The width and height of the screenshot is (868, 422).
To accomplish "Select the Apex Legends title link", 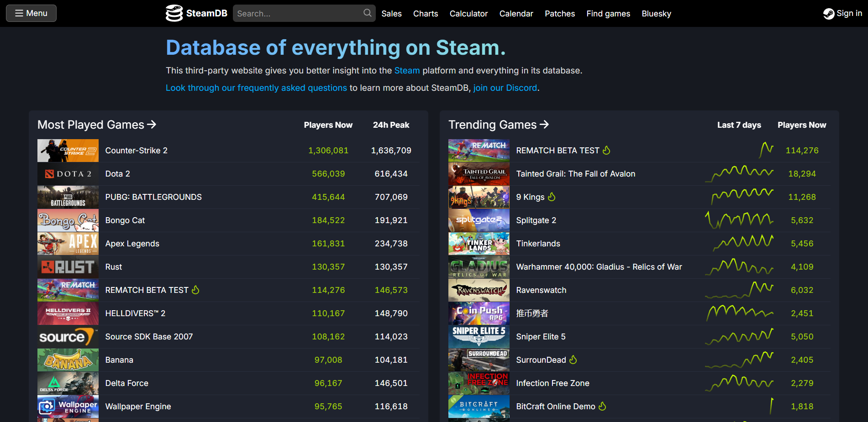I will pos(132,244).
